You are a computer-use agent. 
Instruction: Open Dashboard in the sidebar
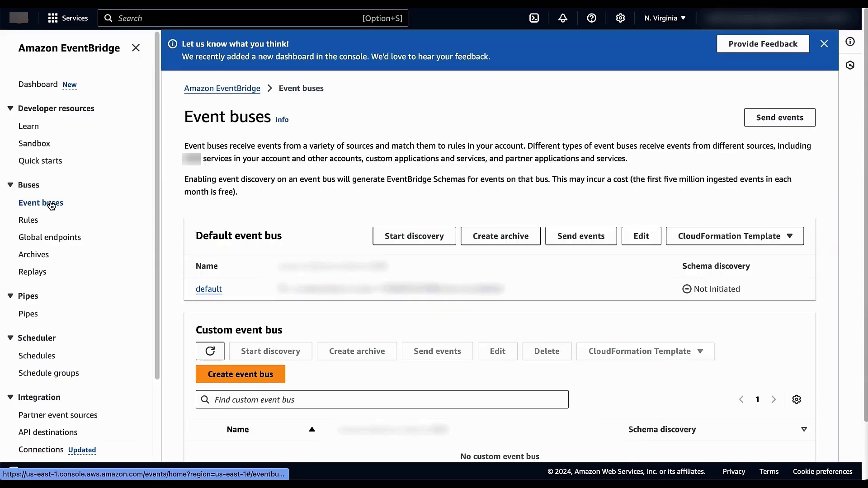pos(38,84)
